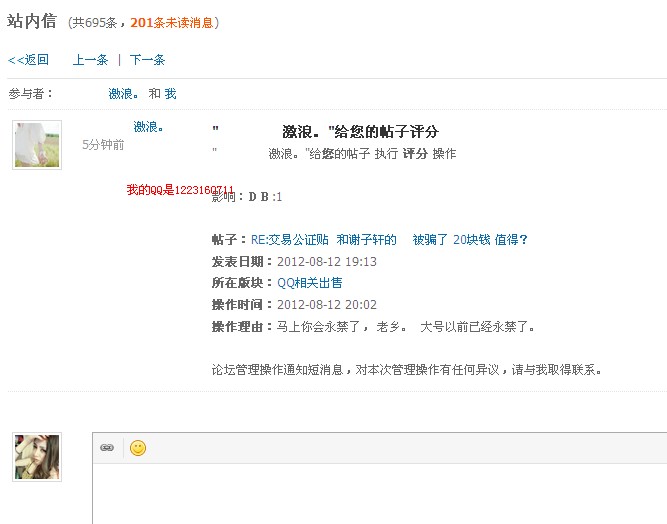Open sender's avatar thumbnail
667x524 pixels.
pyautogui.click(x=37, y=145)
